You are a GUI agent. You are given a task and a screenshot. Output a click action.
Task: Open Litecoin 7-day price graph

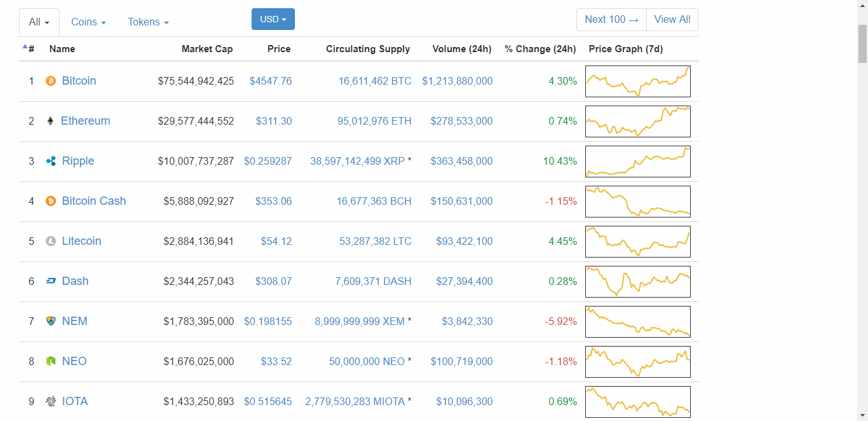638,242
